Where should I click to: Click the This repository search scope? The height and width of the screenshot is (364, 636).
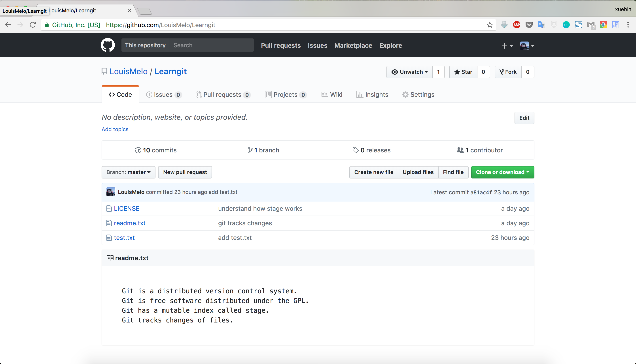[x=146, y=45]
